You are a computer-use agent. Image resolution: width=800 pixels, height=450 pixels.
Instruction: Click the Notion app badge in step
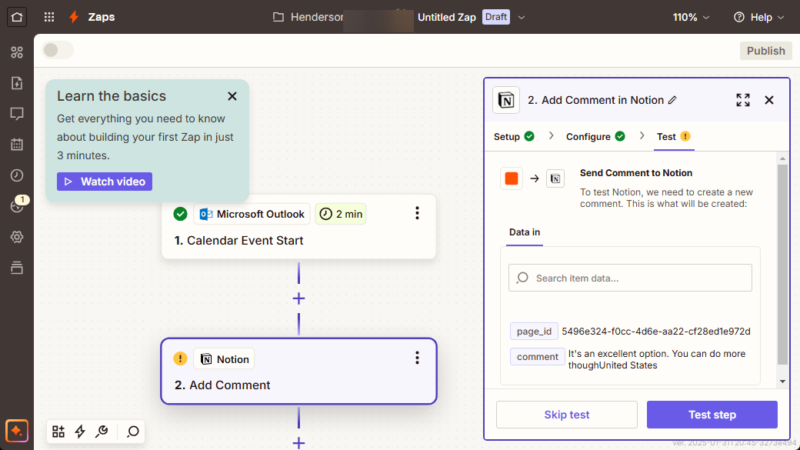[224, 359]
